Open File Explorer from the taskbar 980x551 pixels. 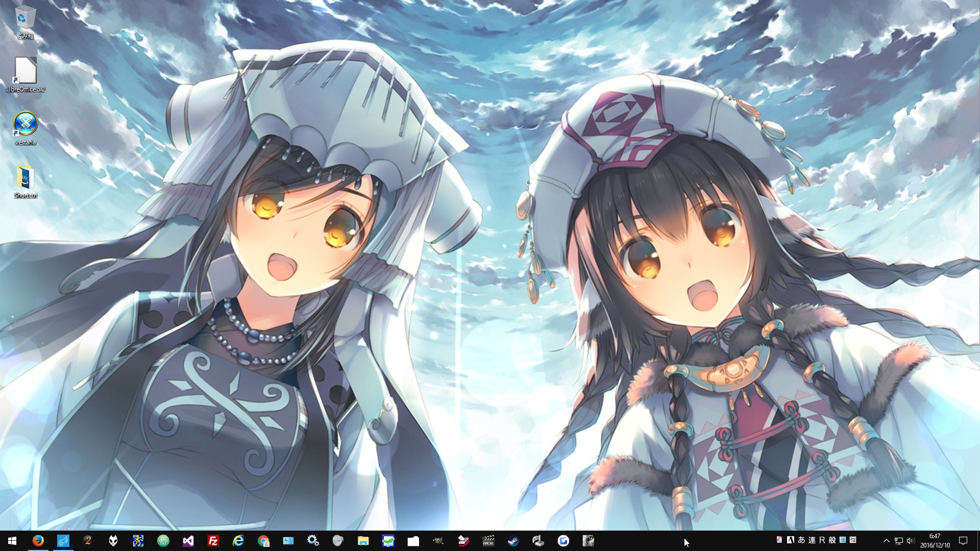pyautogui.click(x=363, y=541)
